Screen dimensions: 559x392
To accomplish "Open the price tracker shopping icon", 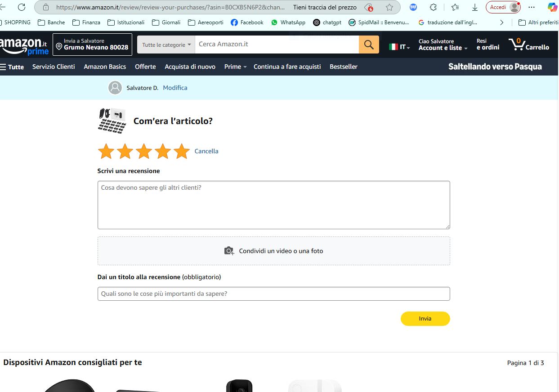I will (369, 7).
